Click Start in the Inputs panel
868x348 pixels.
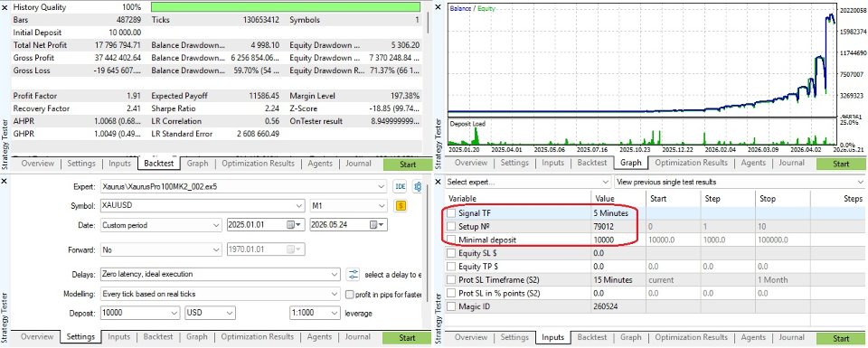click(840, 338)
